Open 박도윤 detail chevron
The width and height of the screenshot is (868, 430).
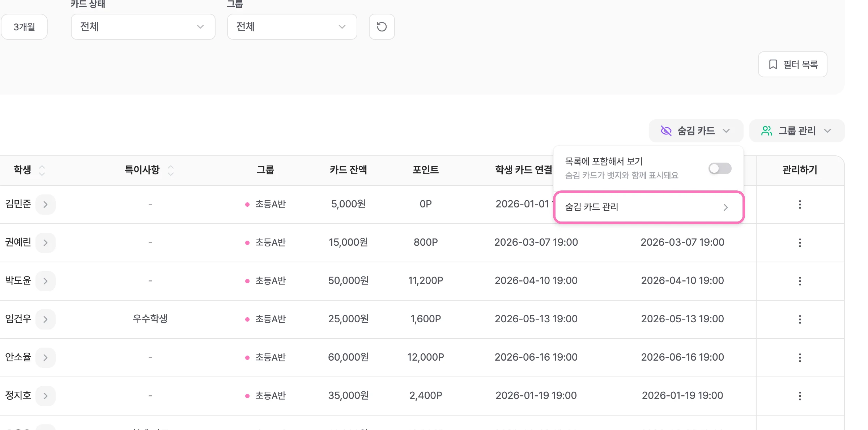46,281
